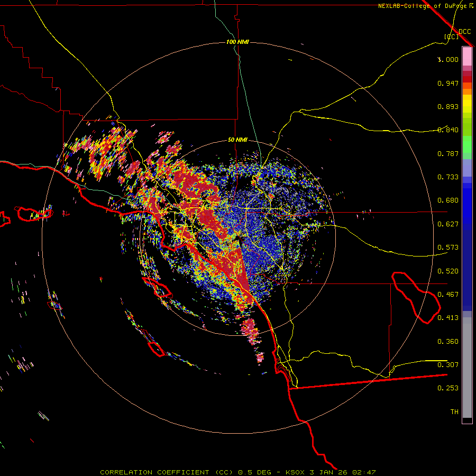Click the 0.947 scale value
Image resolution: width=476 pixels, height=476 pixels.
(448, 83)
